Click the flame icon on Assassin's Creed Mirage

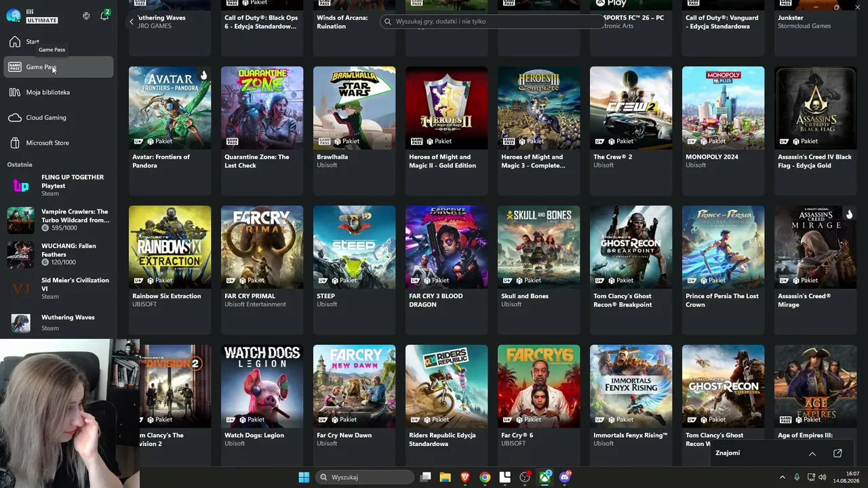849,214
